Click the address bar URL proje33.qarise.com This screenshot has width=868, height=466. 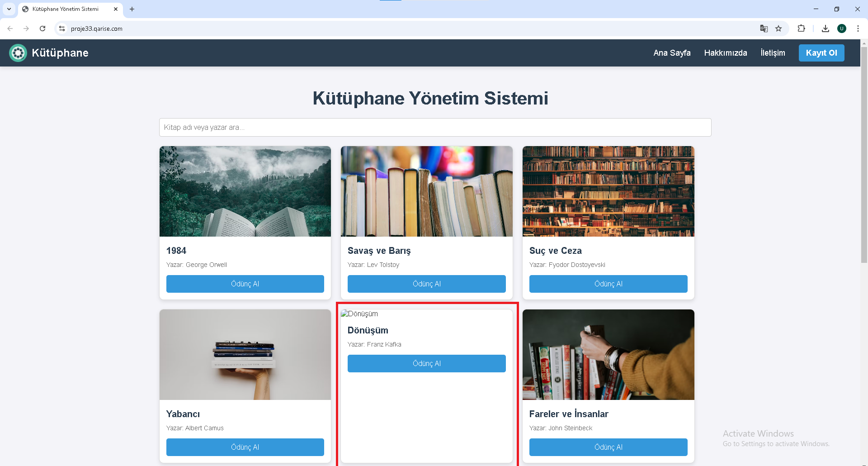97,29
